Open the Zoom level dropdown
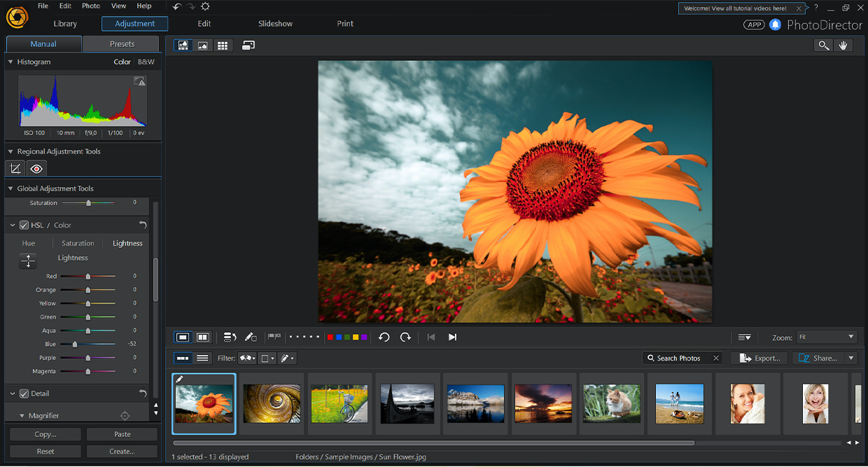 827,337
